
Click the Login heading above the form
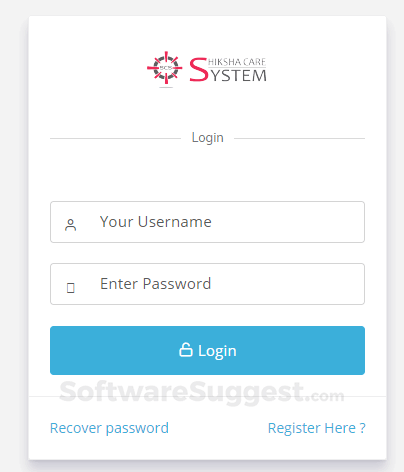click(x=207, y=138)
